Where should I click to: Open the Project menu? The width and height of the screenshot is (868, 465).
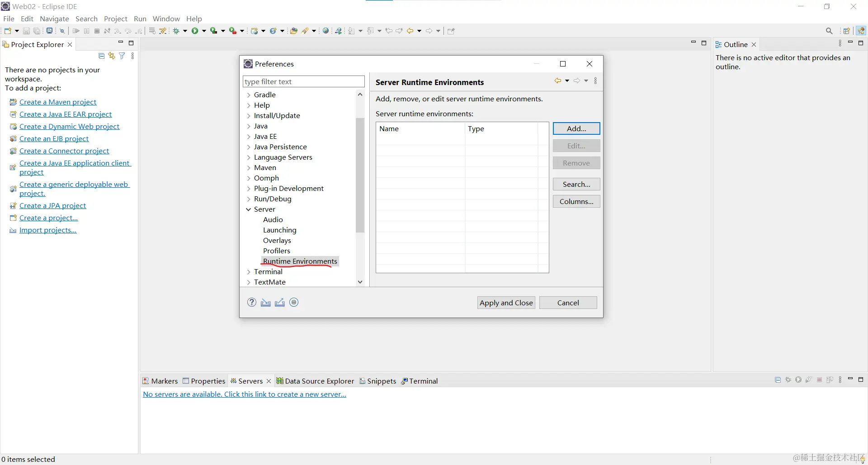point(116,19)
